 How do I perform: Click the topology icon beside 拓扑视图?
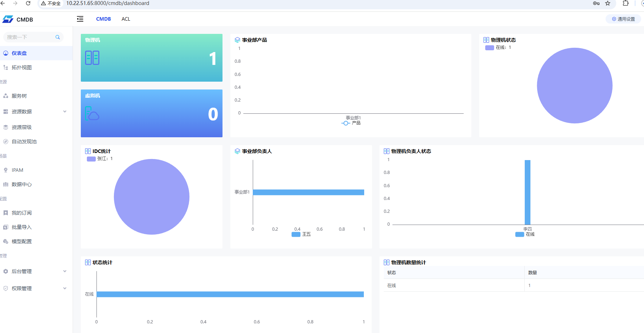[x=6, y=67]
